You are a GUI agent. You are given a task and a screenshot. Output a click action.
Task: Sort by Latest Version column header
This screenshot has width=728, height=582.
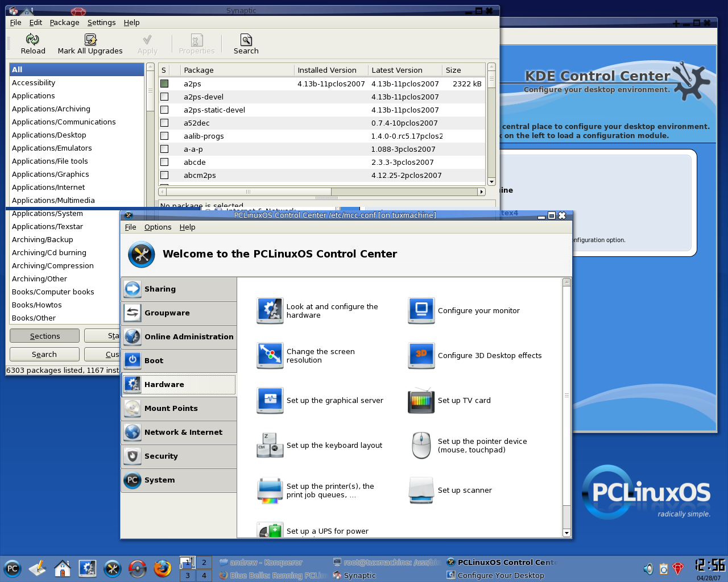click(405, 70)
